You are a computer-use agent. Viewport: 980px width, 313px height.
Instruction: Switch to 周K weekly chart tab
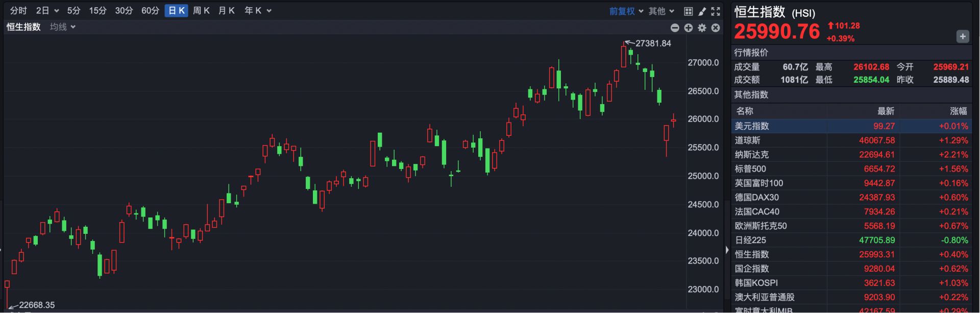click(201, 11)
